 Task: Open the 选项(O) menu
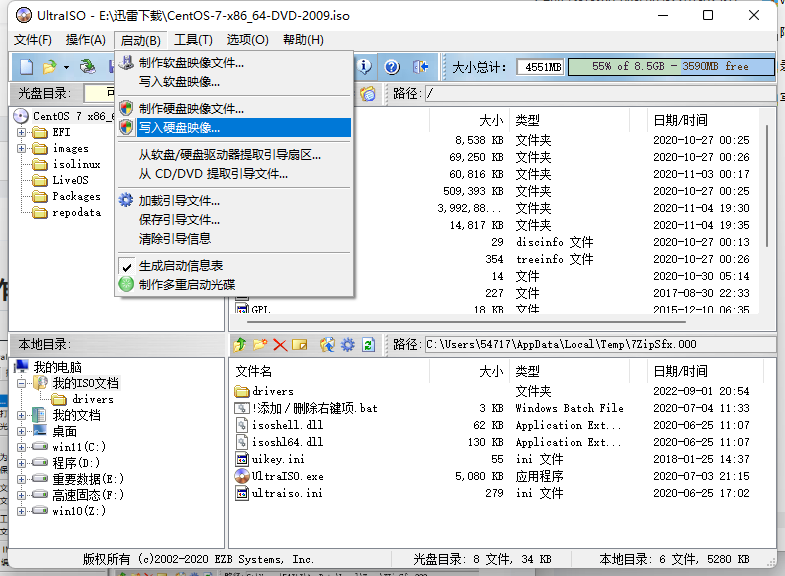[247, 40]
